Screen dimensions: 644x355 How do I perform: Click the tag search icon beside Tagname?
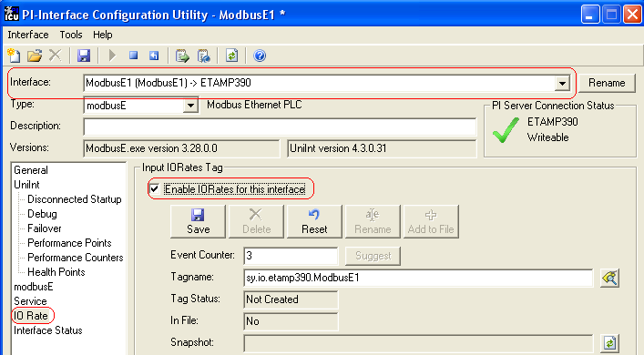609,278
